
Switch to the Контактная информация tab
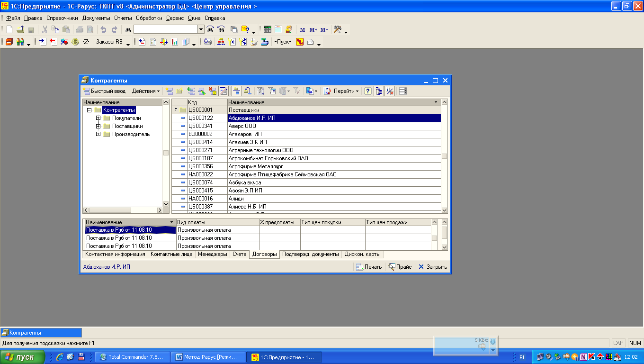coord(115,255)
